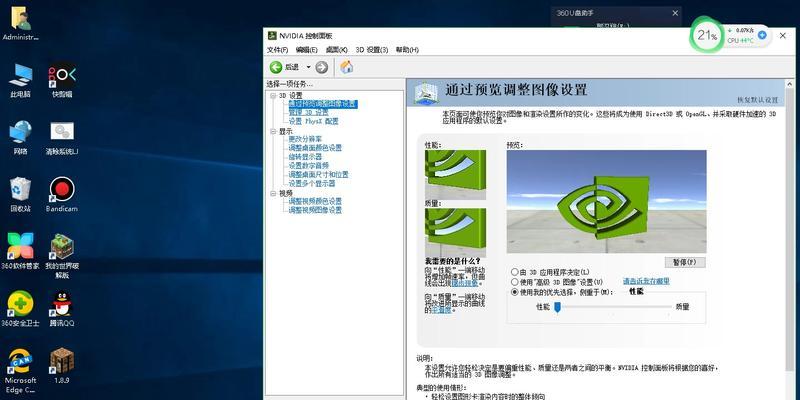Click the right panel scrollbar up arrow
Image resolution: width=800 pixels, height=400 pixels.
[790, 84]
